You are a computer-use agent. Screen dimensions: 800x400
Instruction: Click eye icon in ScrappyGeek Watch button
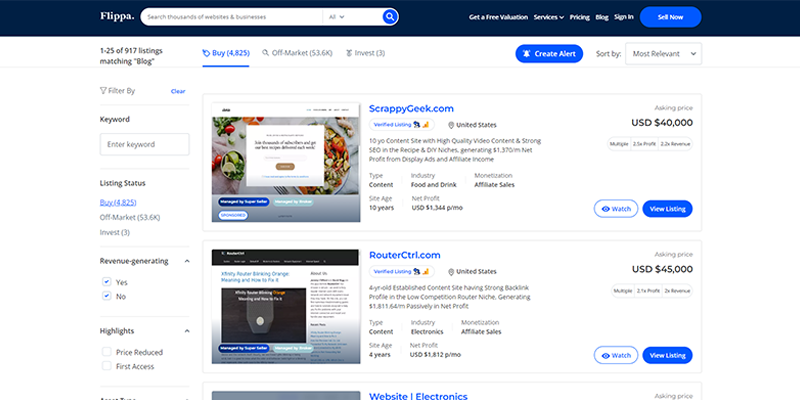point(606,209)
